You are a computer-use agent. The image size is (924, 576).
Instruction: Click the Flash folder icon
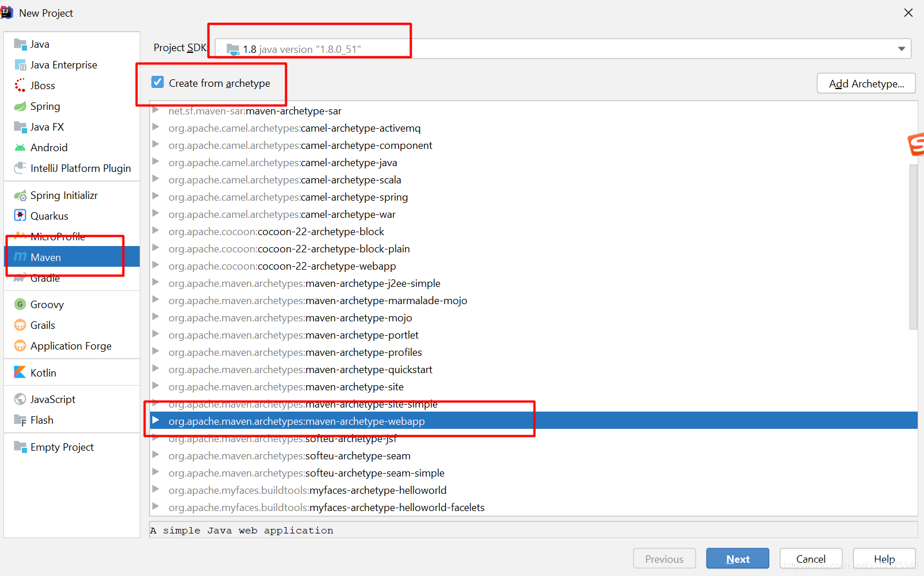point(20,420)
